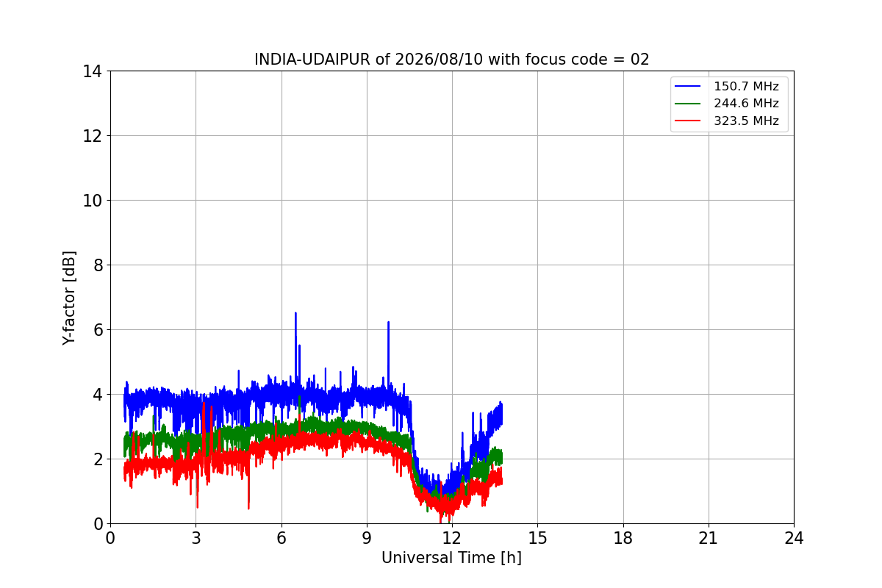This screenshot has width=882, height=588.
Task: Select the 244.6 MHz legend label
Action: click(x=746, y=104)
